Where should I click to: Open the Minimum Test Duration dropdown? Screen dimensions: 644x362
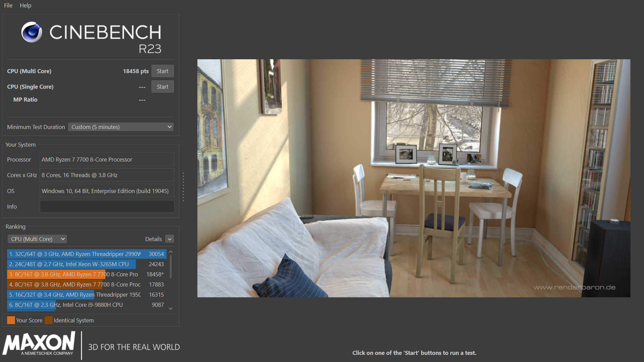121,127
